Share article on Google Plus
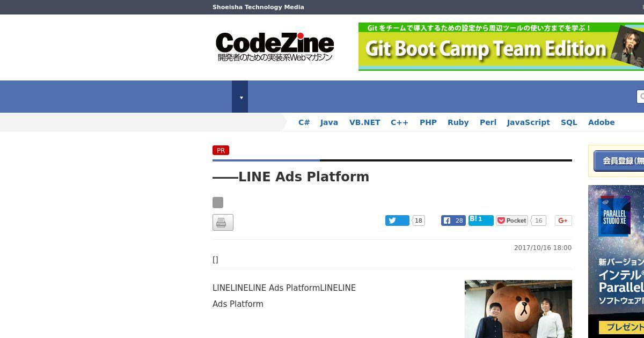Image resolution: width=644 pixels, height=338 pixels. click(x=563, y=221)
